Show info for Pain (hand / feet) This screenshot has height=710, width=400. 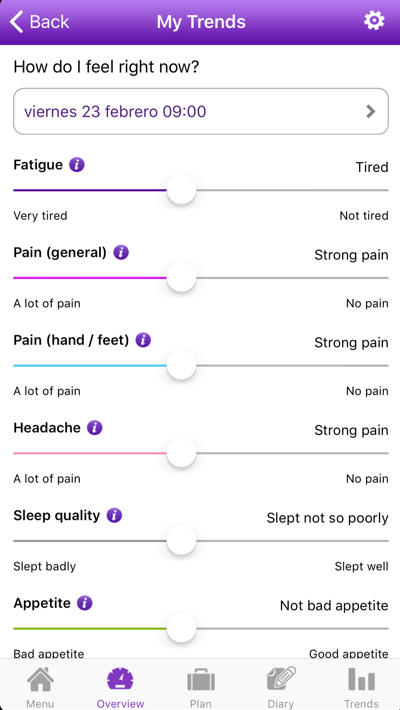coord(143,340)
